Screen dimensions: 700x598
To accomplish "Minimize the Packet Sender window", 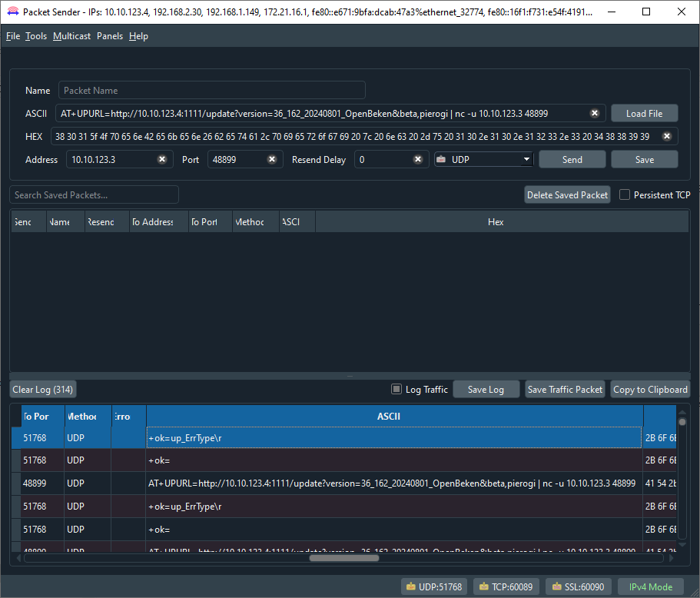I will [612, 12].
